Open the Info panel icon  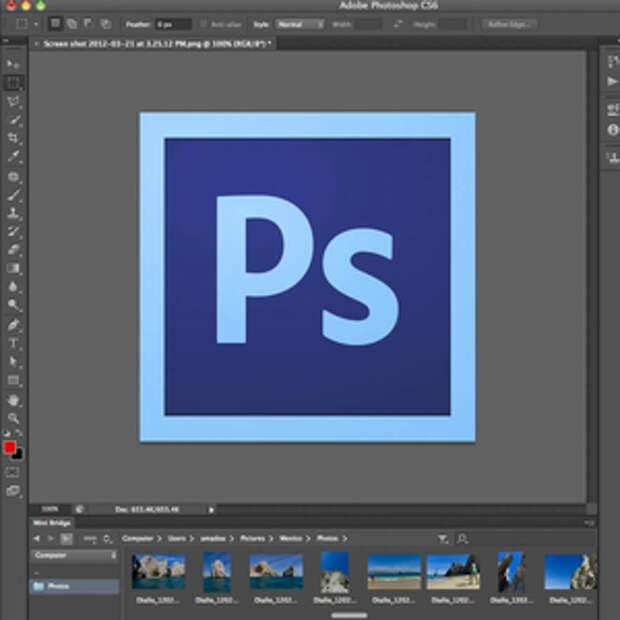coord(613,130)
